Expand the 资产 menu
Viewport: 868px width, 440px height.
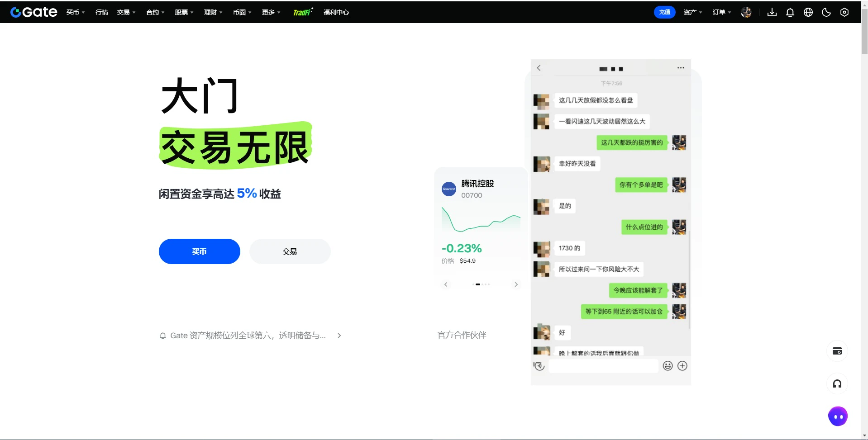[692, 12]
